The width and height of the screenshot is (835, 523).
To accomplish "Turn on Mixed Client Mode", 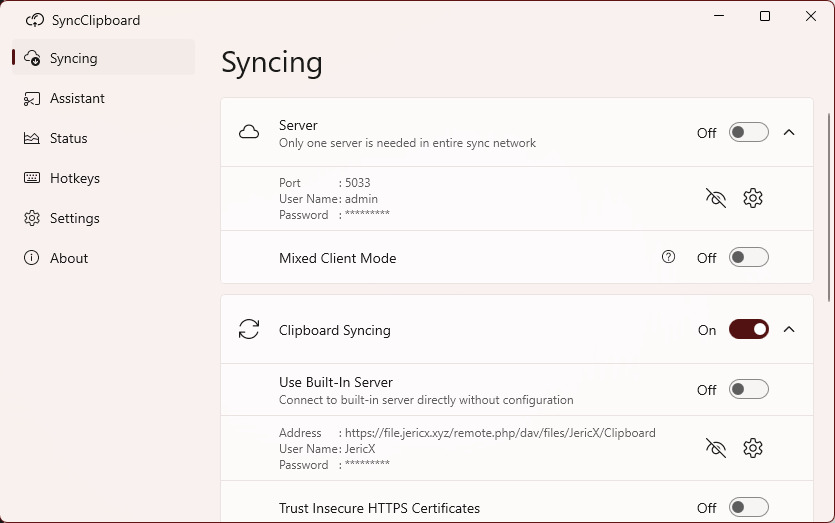I will pyautogui.click(x=749, y=257).
